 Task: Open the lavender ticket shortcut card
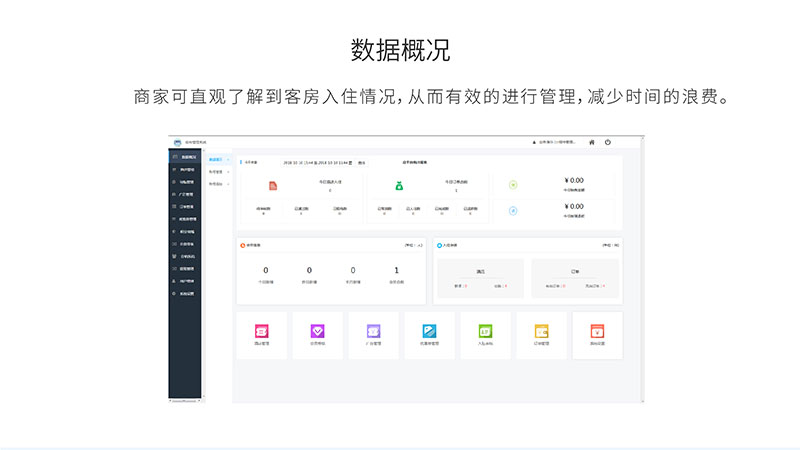coord(373,335)
